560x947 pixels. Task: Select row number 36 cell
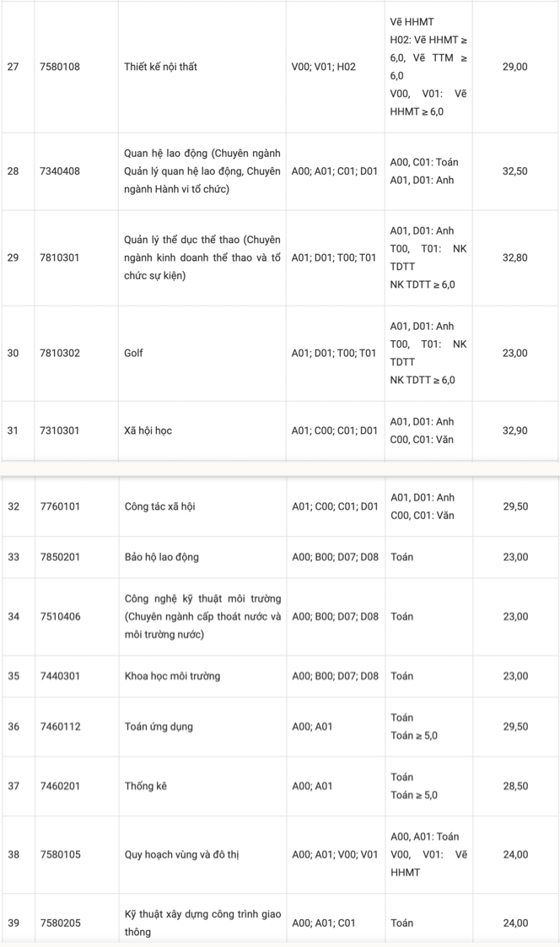(x=13, y=727)
